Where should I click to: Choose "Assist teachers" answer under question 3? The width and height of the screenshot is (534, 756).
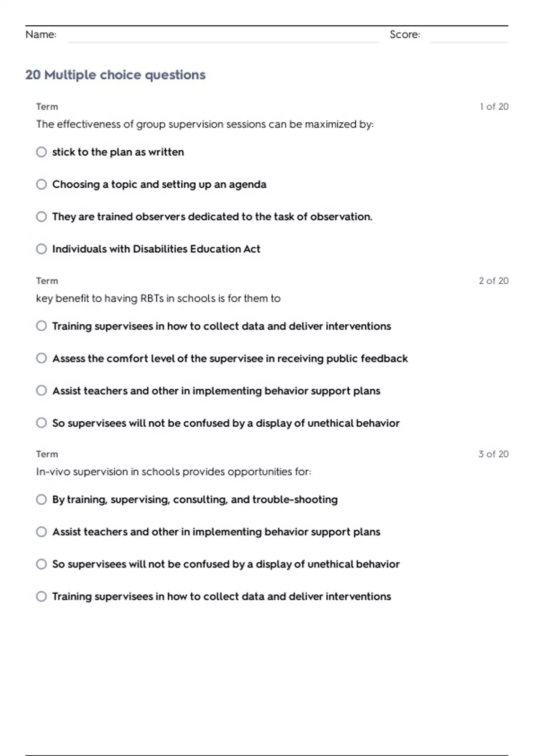click(x=41, y=532)
